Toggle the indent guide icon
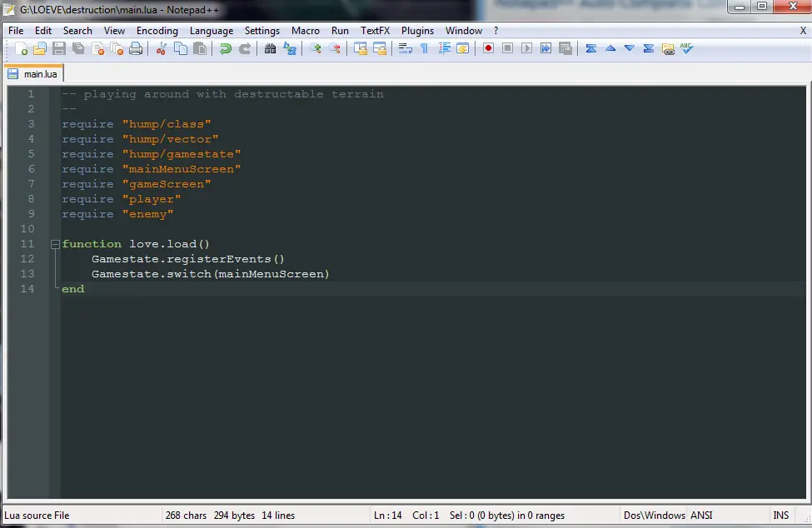The image size is (812, 528). (x=444, y=48)
